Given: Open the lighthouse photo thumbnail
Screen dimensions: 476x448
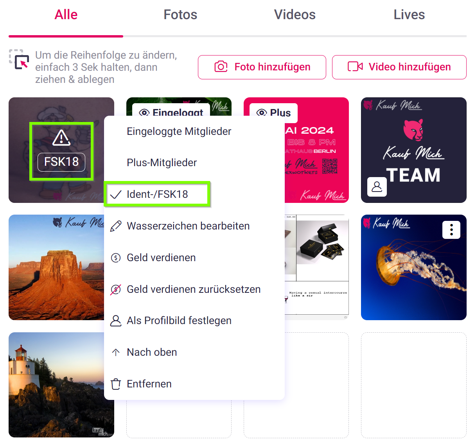Looking at the screenshot, I should click(x=56, y=385).
